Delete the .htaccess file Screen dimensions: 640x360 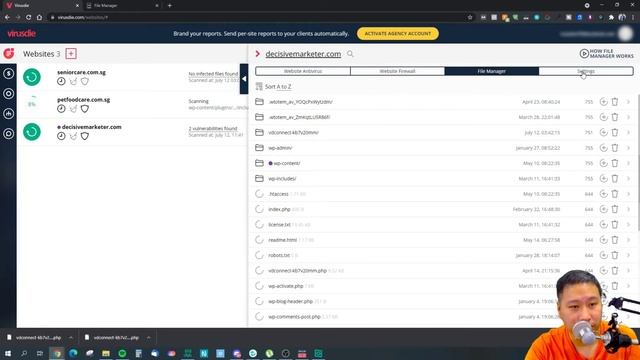[615, 194]
